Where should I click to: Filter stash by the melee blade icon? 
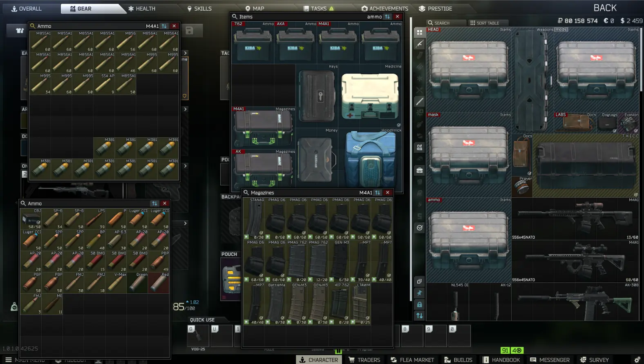(420, 101)
